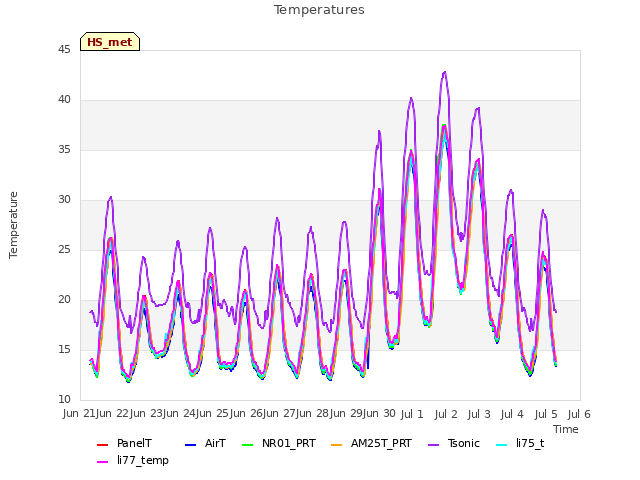Screen dimensions: 640x480
Task: Click the Jul 4 x-axis label
Action: click(512, 415)
